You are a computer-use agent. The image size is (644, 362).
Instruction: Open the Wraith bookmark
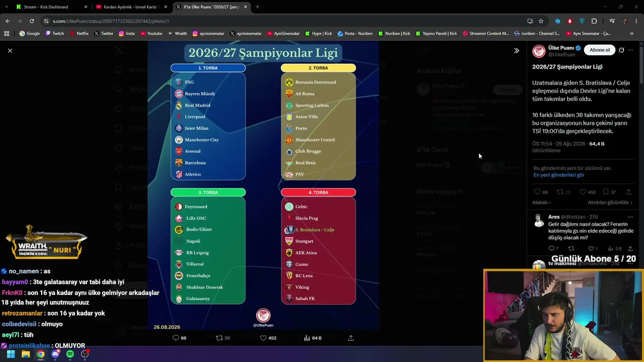[x=177, y=34]
